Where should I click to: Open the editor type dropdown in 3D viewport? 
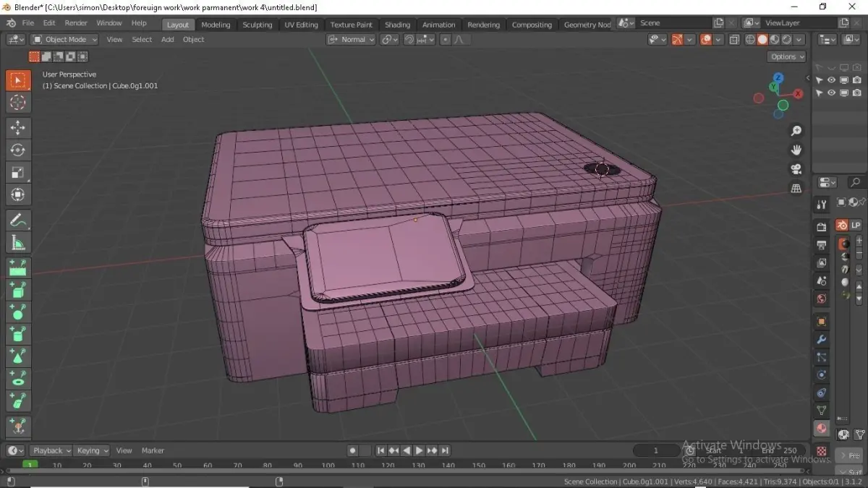tap(16, 40)
